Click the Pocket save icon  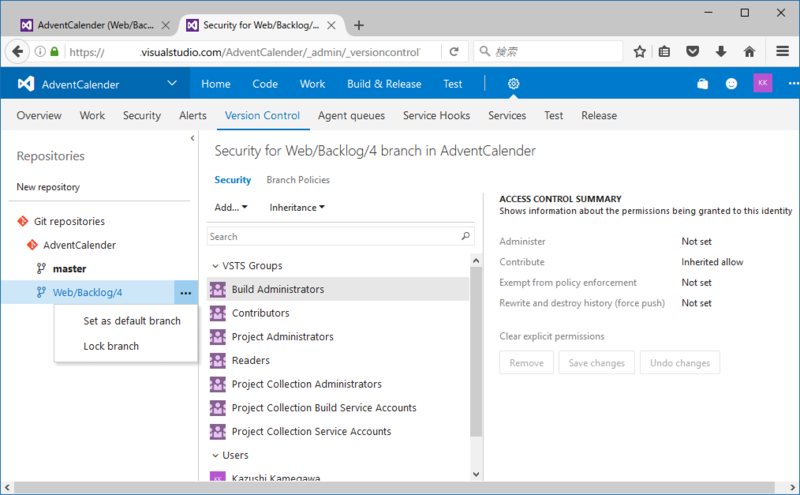[x=692, y=52]
